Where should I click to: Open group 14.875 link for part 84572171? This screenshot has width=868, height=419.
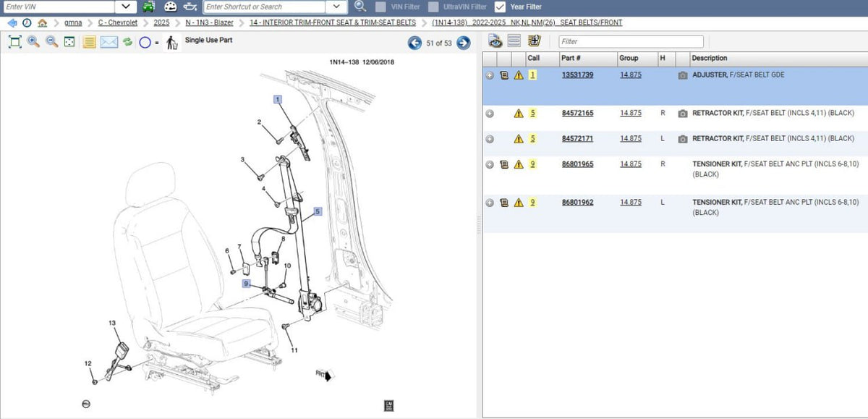point(631,139)
